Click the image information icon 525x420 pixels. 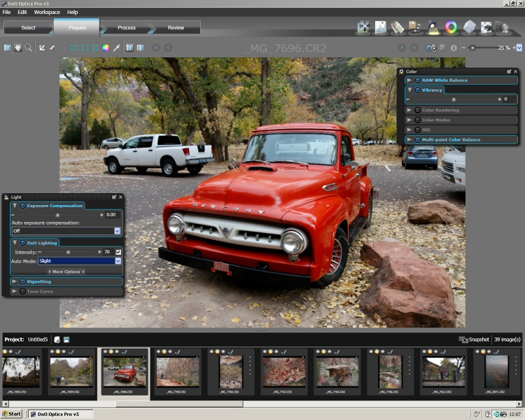pos(454,48)
